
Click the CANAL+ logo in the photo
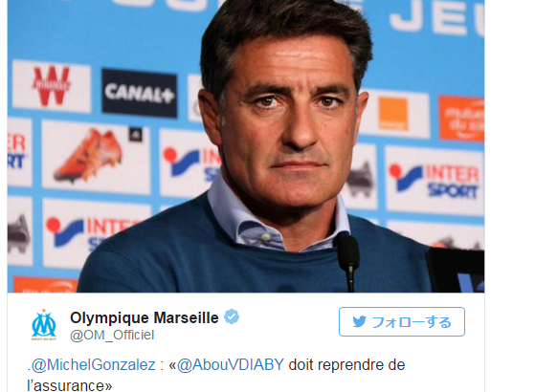coord(139,93)
